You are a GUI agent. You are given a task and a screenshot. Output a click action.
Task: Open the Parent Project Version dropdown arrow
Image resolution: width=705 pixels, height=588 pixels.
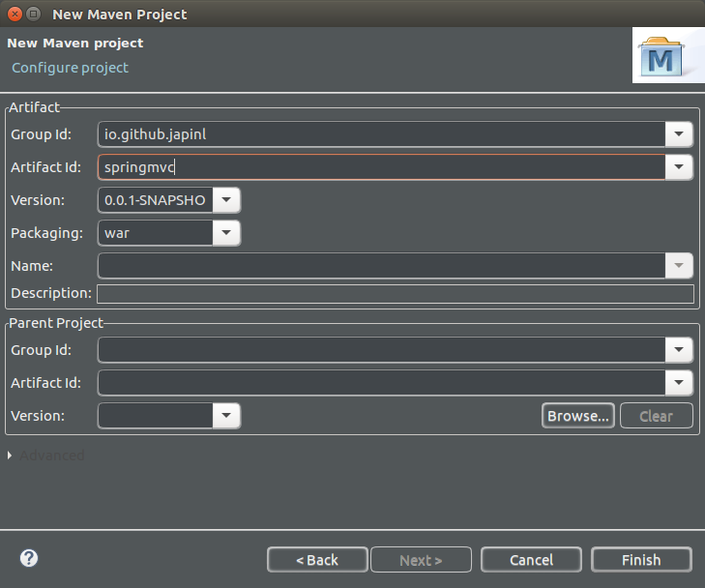tap(226, 416)
